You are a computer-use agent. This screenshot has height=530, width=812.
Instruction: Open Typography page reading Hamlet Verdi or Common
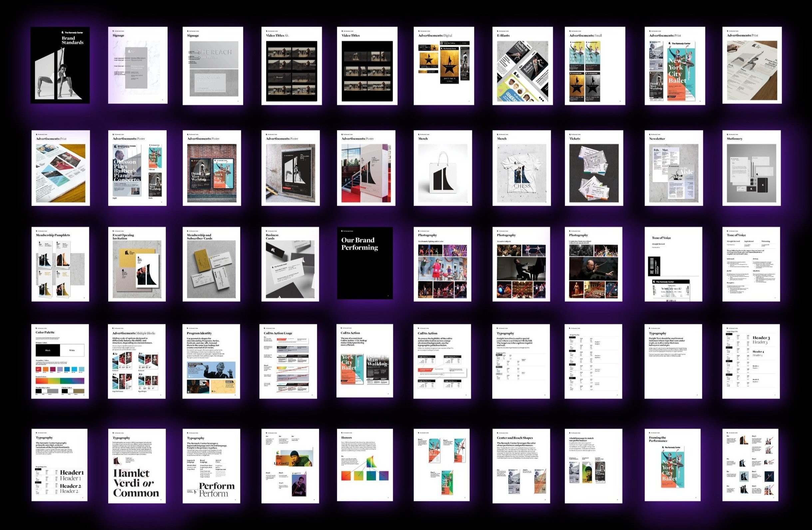tap(137, 466)
